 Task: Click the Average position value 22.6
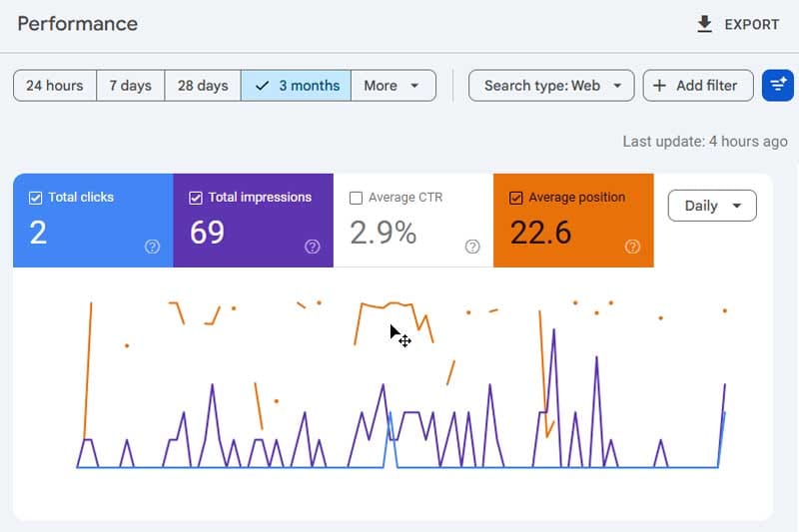(x=540, y=233)
